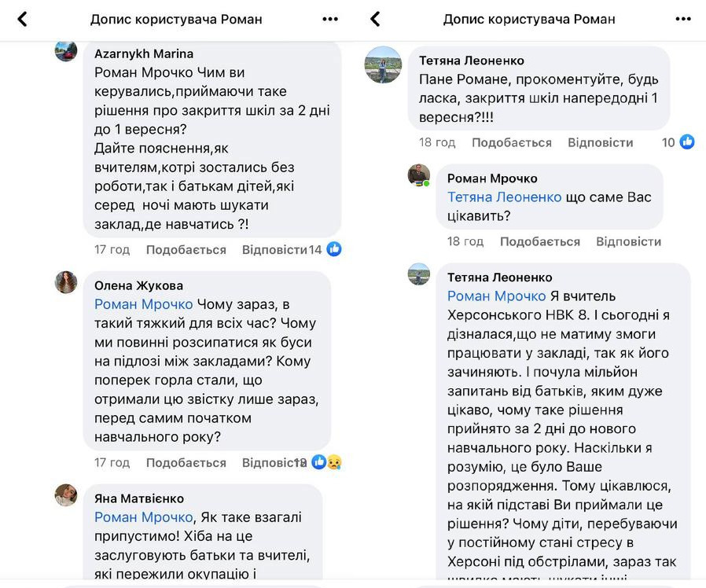Viewport: 706px width, 588px height.
Task: Open Тетяна Леоненко's top comment avatar
Action: [x=384, y=64]
